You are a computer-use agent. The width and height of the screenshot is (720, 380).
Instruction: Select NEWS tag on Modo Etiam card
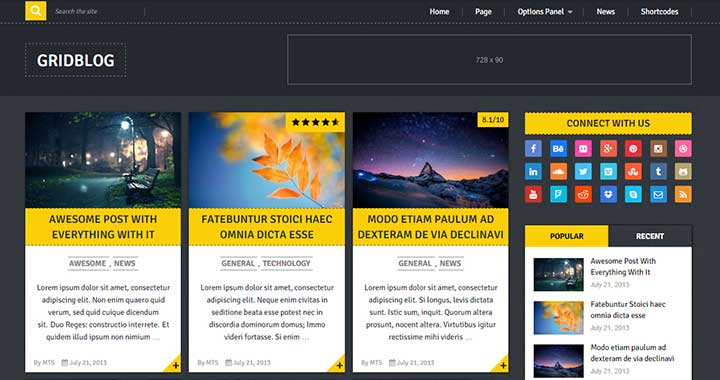[450, 263]
